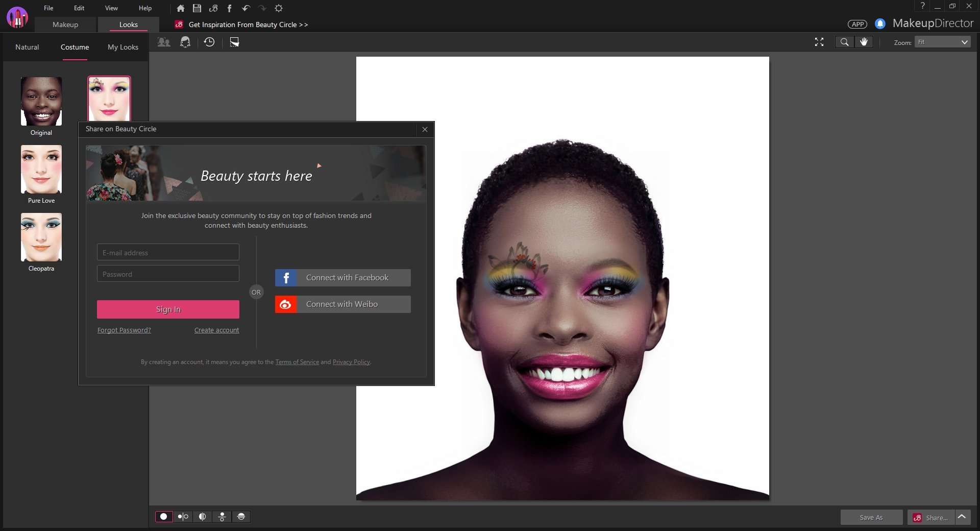Share to Facebook from the top toolbar
The image size is (980, 531).
229,8
